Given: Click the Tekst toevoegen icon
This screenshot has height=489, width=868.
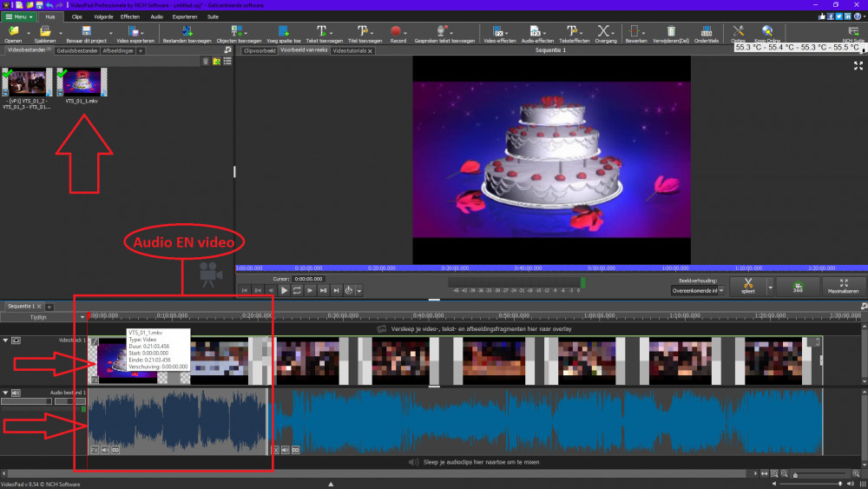Looking at the screenshot, I should pyautogui.click(x=322, y=34).
